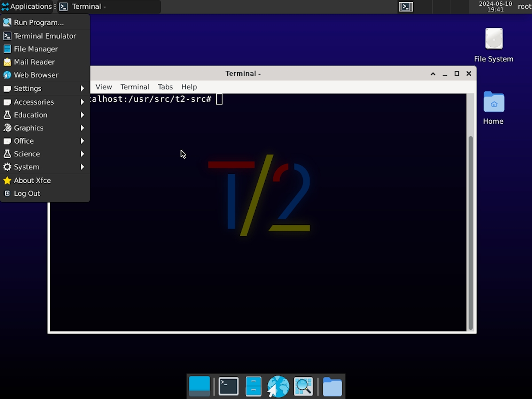
Task: Click the Terminal Emulator menu icon
Action: 7,36
